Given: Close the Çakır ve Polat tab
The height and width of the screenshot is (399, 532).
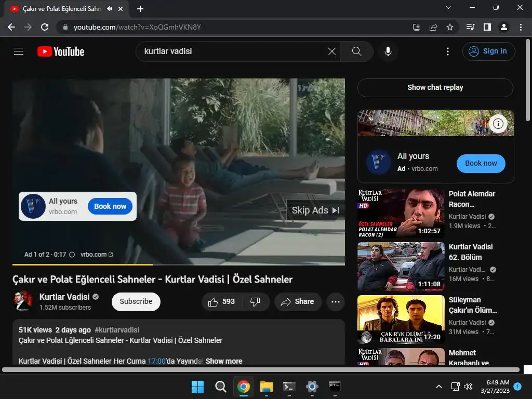Looking at the screenshot, I should click(121, 9).
